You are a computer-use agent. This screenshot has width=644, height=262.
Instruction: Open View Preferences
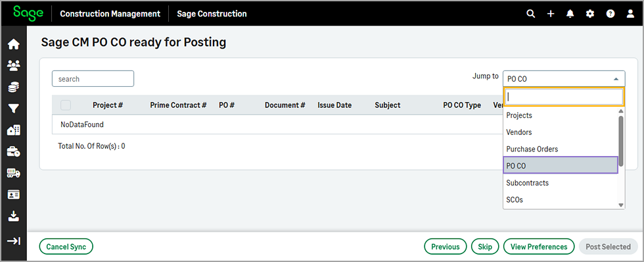[539, 247]
